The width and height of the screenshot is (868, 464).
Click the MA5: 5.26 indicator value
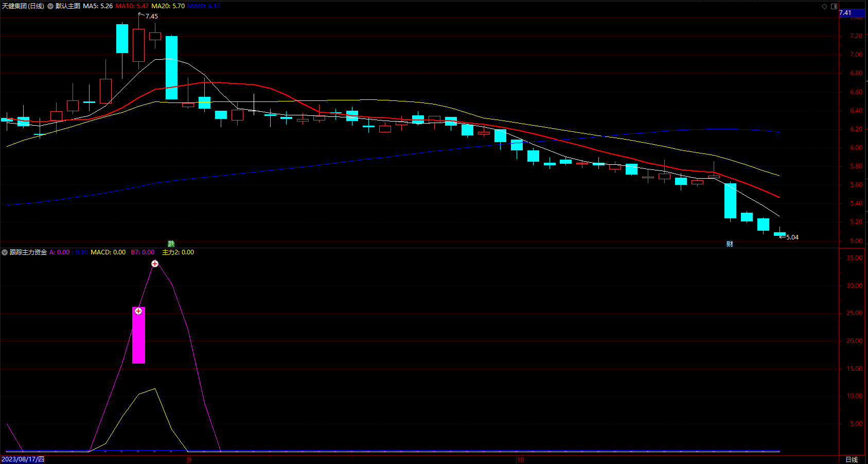click(98, 6)
